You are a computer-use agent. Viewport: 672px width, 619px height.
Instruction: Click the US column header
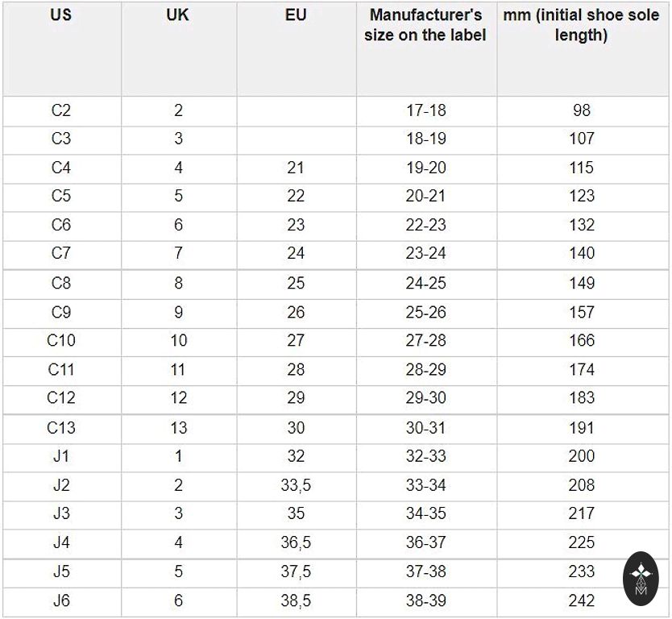click(x=60, y=15)
